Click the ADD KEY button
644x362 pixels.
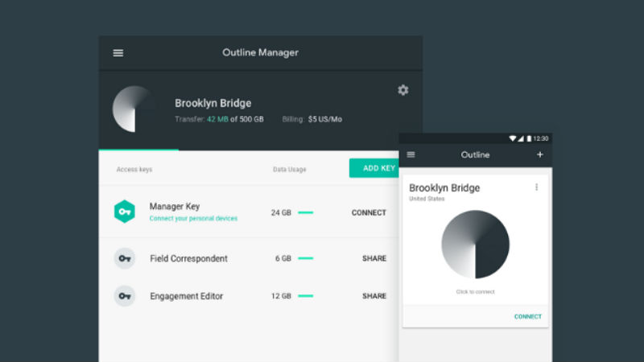coord(374,168)
